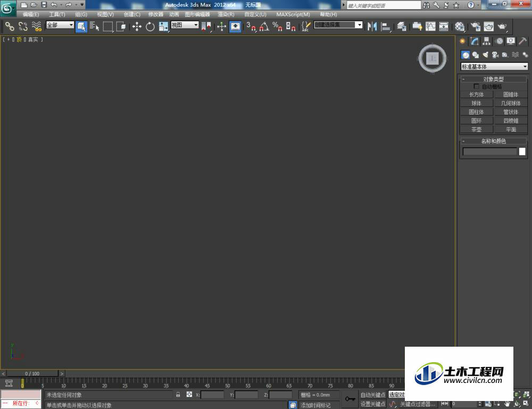
Task: Create a 圆柱体 cylinder primitive
Action: 476,112
